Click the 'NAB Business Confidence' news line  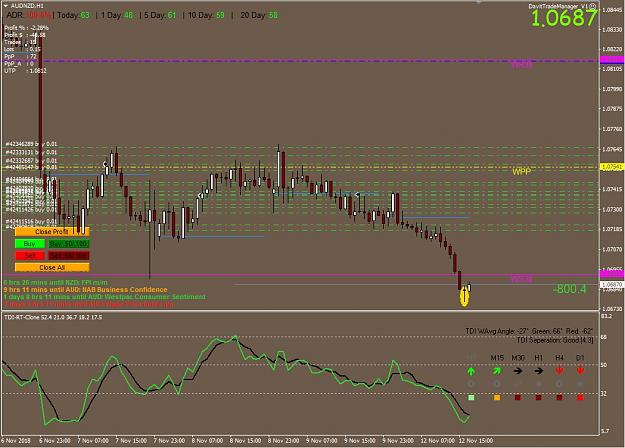85,290
